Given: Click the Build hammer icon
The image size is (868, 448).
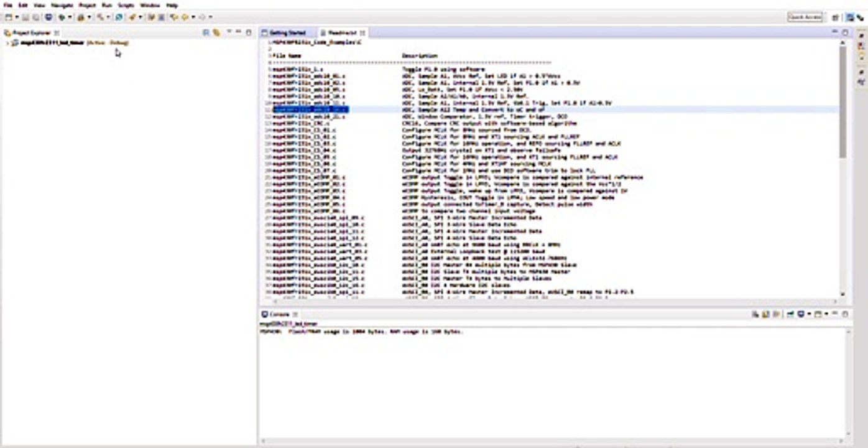Looking at the screenshot, I should (x=100, y=17).
